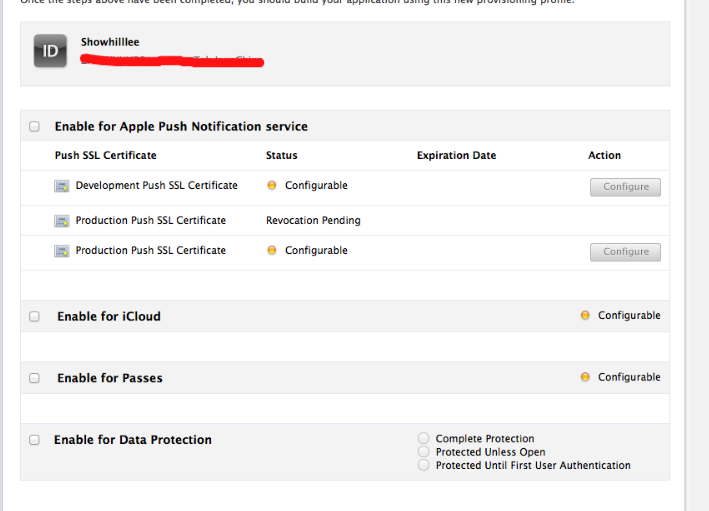
Task: Click the orange status dot for configurable Production certificate
Action: coord(272,250)
